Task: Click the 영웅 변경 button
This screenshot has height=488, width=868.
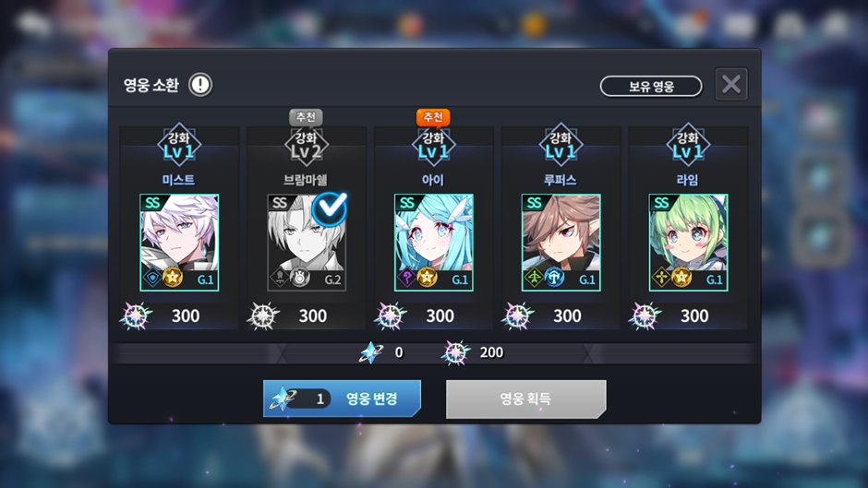Action: (342, 399)
